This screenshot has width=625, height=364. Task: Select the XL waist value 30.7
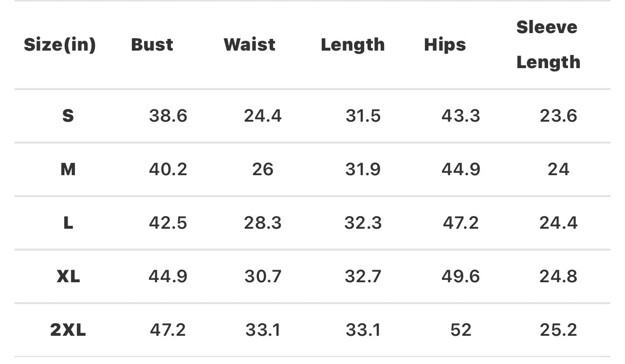tap(263, 276)
